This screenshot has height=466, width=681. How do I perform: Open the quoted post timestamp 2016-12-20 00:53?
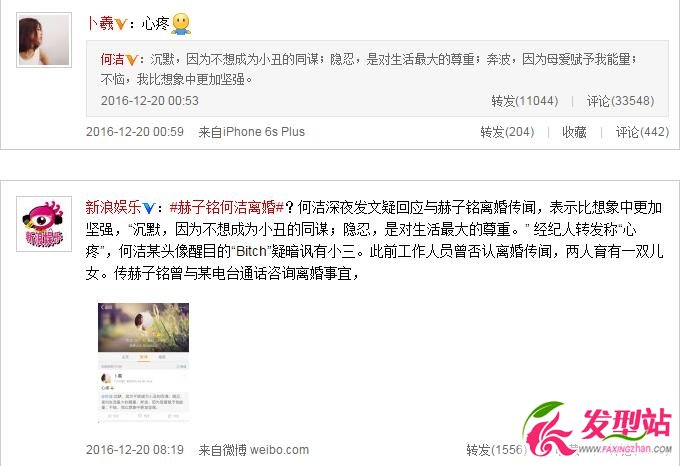(149, 101)
